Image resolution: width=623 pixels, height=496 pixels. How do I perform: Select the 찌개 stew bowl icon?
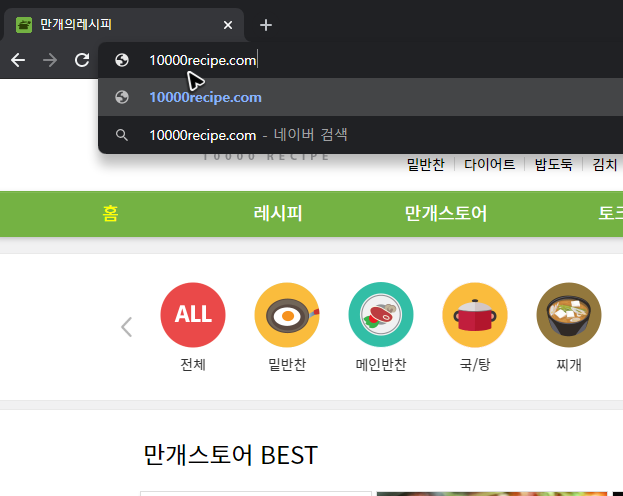click(x=569, y=315)
